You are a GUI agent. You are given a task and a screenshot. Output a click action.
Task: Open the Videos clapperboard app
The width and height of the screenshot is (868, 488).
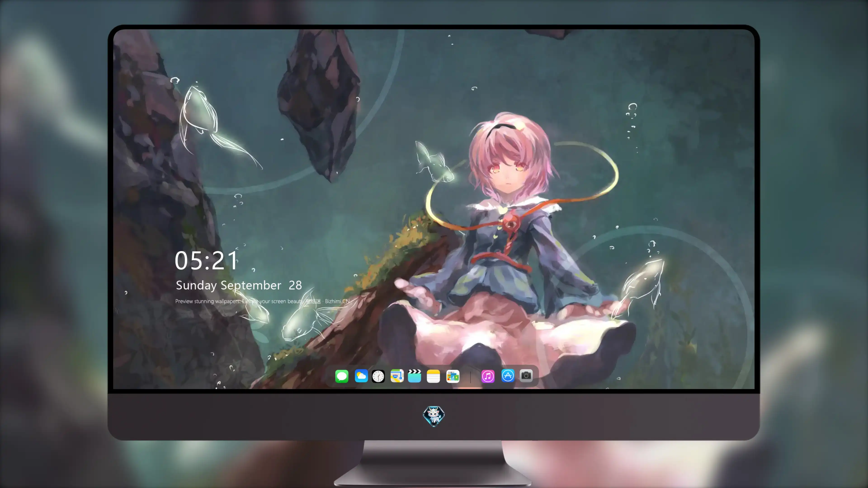[x=415, y=376]
